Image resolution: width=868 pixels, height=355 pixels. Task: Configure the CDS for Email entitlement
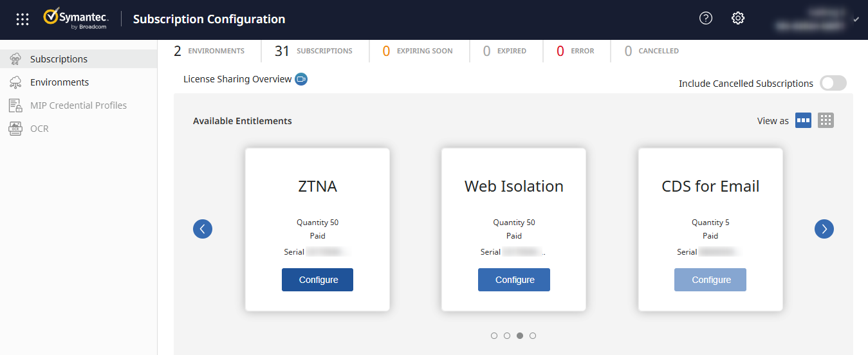click(x=710, y=280)
